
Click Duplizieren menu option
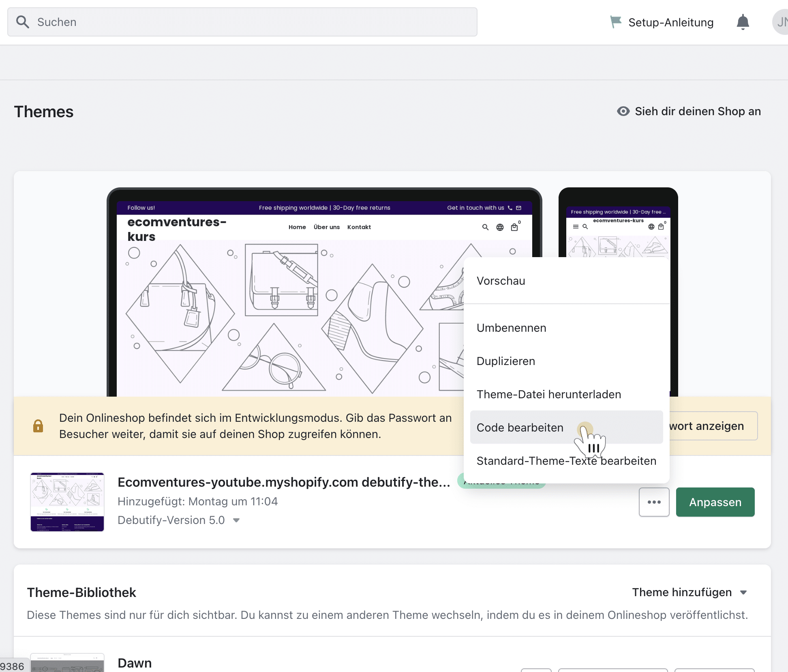click(505, 361)
